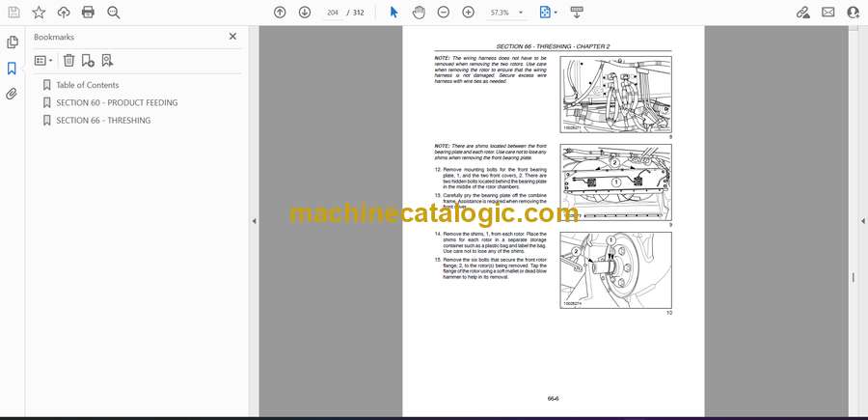The height and width of the screenshot is (420, 868).
Task: Add the document to starred favorites
Action: point(39,13)
